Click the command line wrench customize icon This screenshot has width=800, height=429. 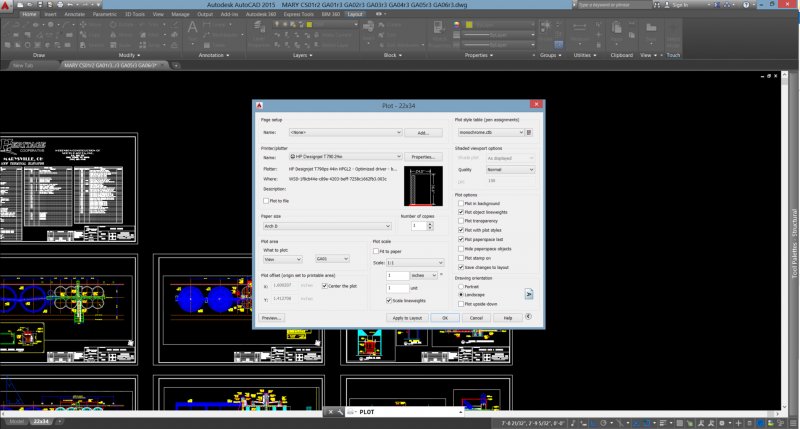[340, 412]
